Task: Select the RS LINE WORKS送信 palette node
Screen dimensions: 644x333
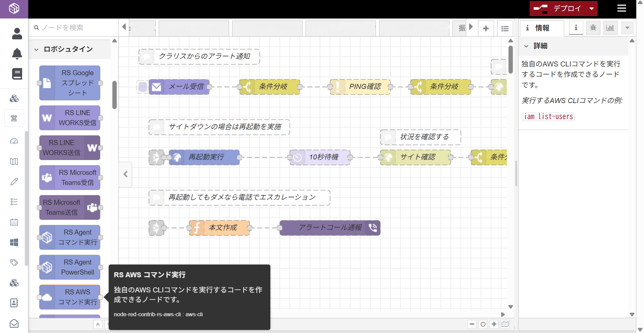Action: pos(70,148)
